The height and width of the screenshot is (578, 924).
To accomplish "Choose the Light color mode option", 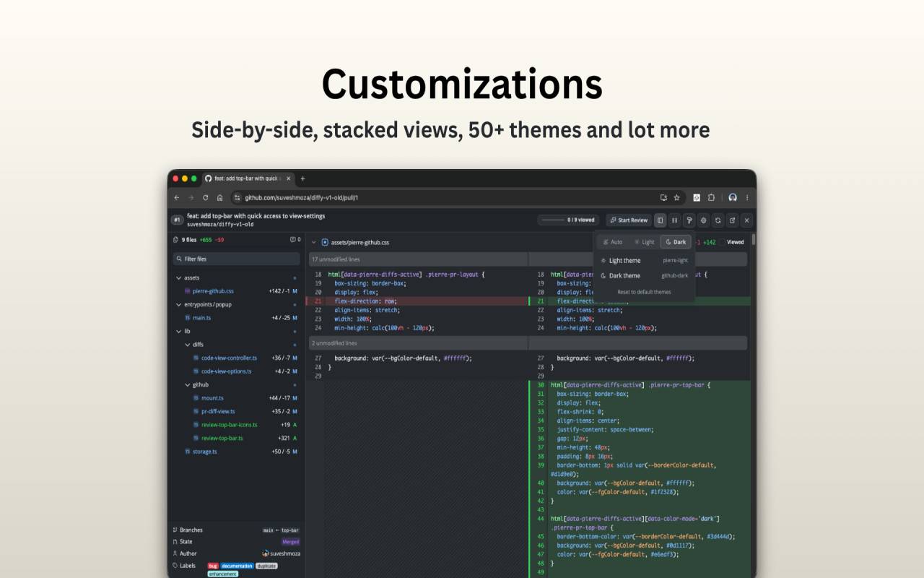I will 645,242.
